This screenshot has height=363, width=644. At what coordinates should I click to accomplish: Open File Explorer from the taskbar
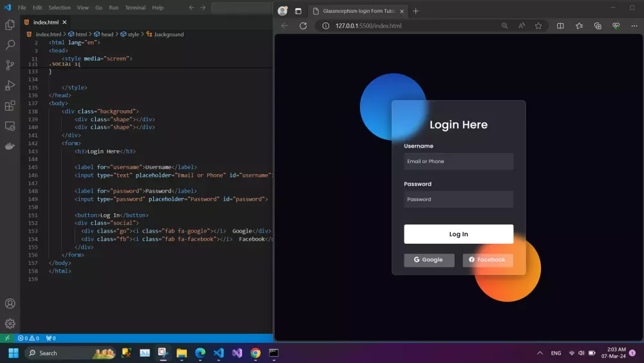click(182, 353)
